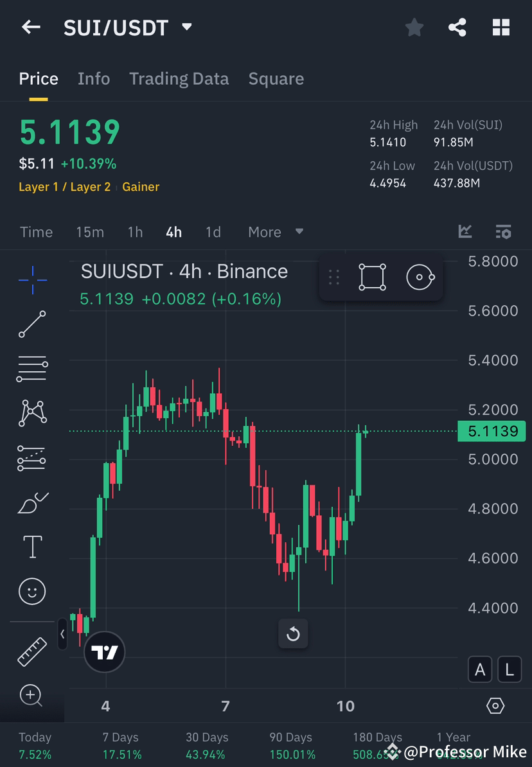Select the 1d timeframe interval
532x767 pixels.
[x=213, y=232]
